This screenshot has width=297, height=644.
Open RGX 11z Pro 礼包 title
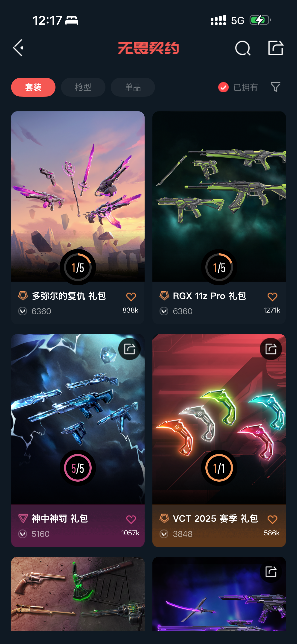(x=210, y=296)
